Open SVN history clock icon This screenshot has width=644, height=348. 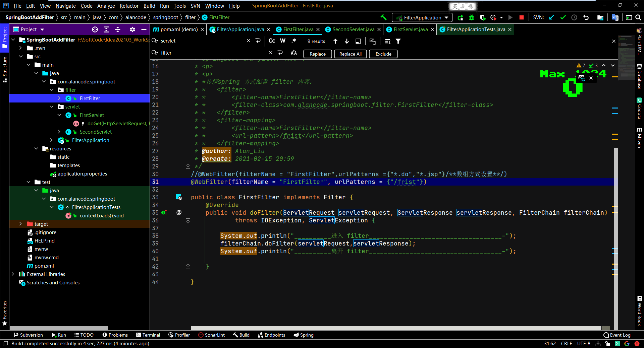574,17
